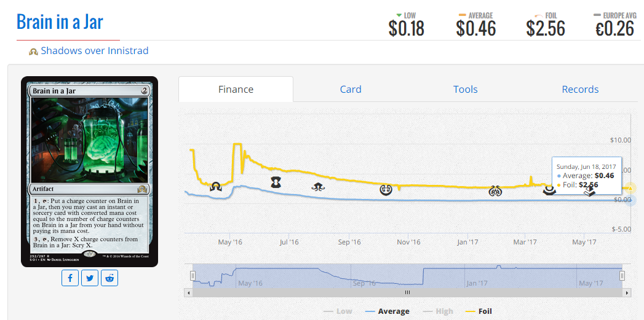Screen dimensions: 644x320
Task: Share card on Reddit
Action: pos(109,278)
